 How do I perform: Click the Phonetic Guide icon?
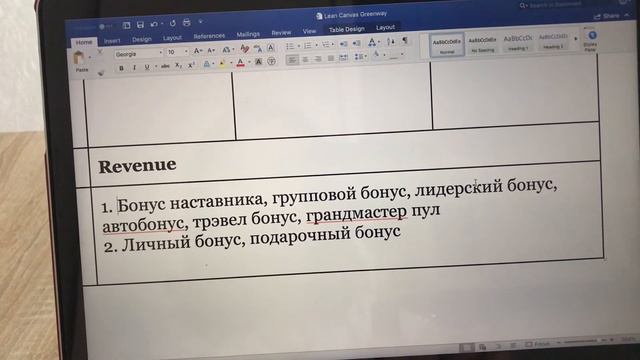tap(258, 49)
